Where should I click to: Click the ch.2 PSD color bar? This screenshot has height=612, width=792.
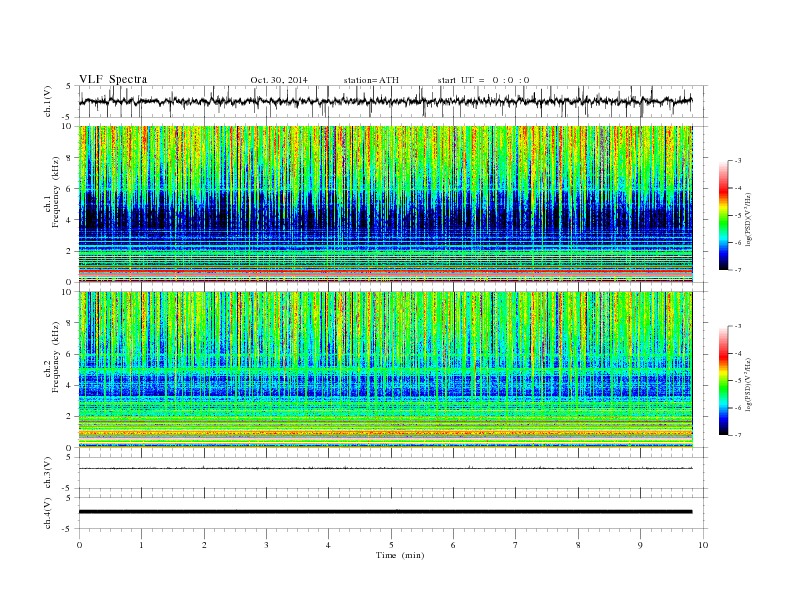click(723, 381)
